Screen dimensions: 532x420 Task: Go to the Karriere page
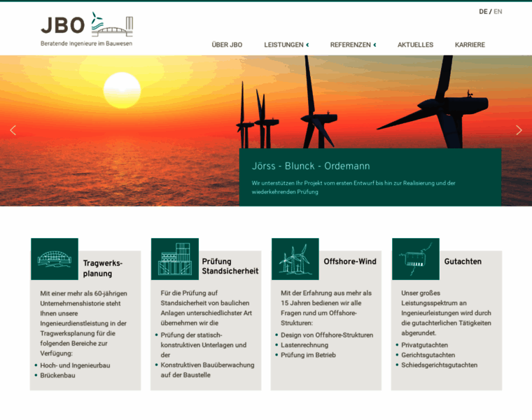pyautogui.click(x=470, y=45)
